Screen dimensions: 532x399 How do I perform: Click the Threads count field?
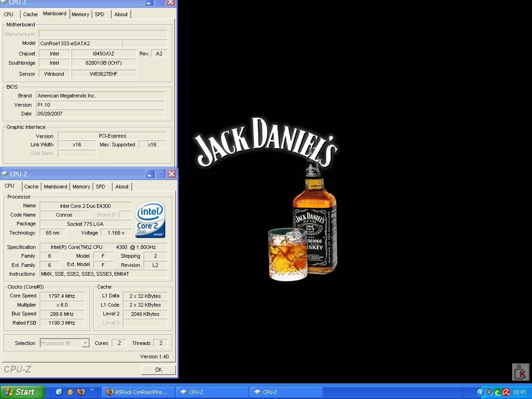[161, 343]
